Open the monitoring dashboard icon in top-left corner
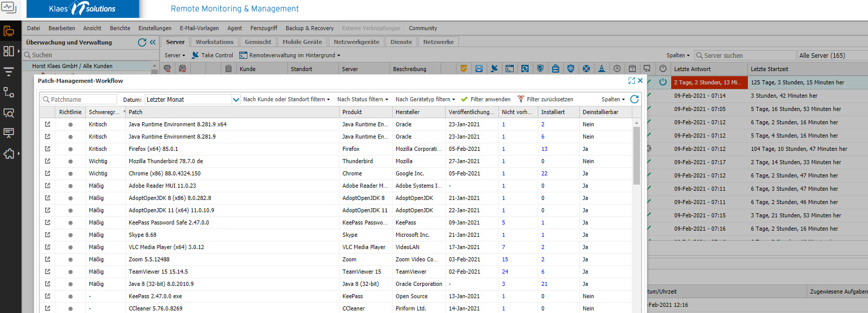Image resolution: width=868 pixels, height=313 pixels. pos(9,8)
